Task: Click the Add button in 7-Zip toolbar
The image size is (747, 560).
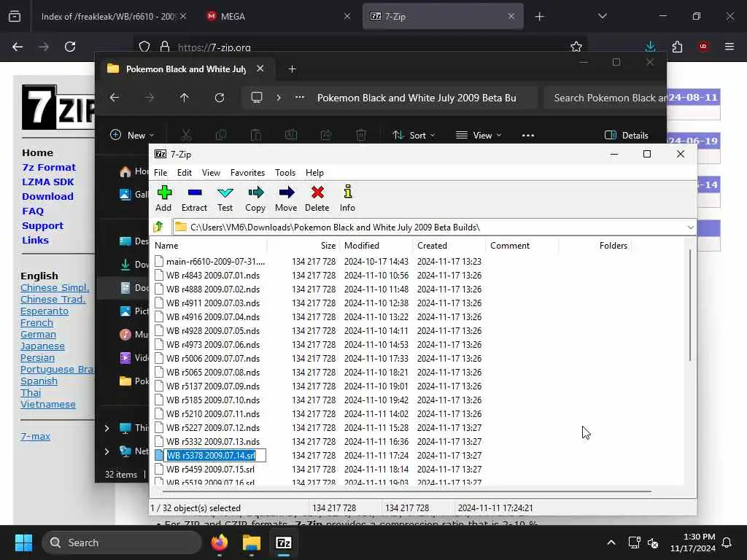Action: point(163,198)
